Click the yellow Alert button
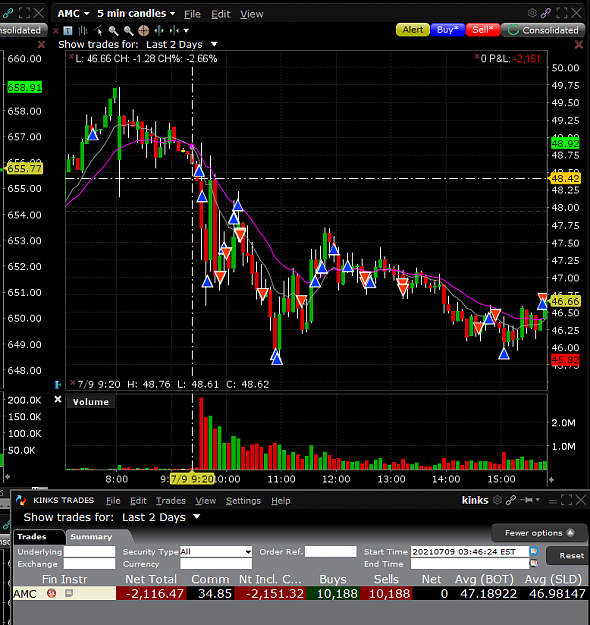Image resolution: width=590 pixels, height=625 pixels. pos(413,30)
